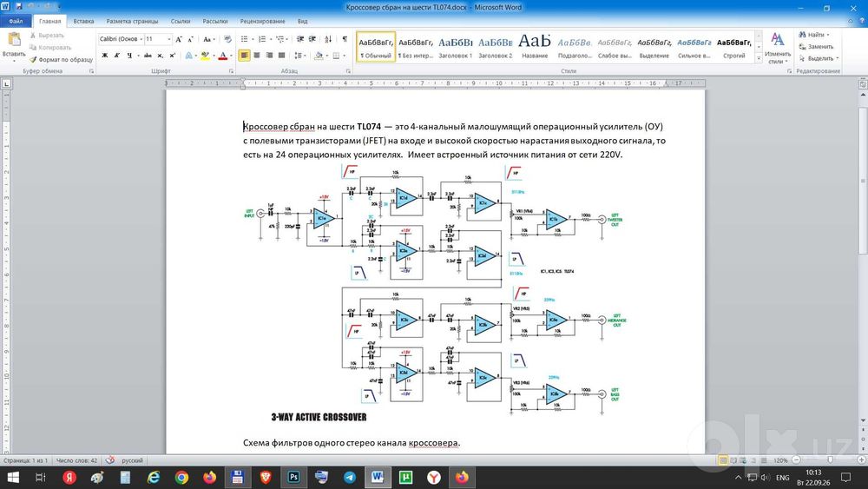Open the font name Calibri dropdown

coord(141,39)
